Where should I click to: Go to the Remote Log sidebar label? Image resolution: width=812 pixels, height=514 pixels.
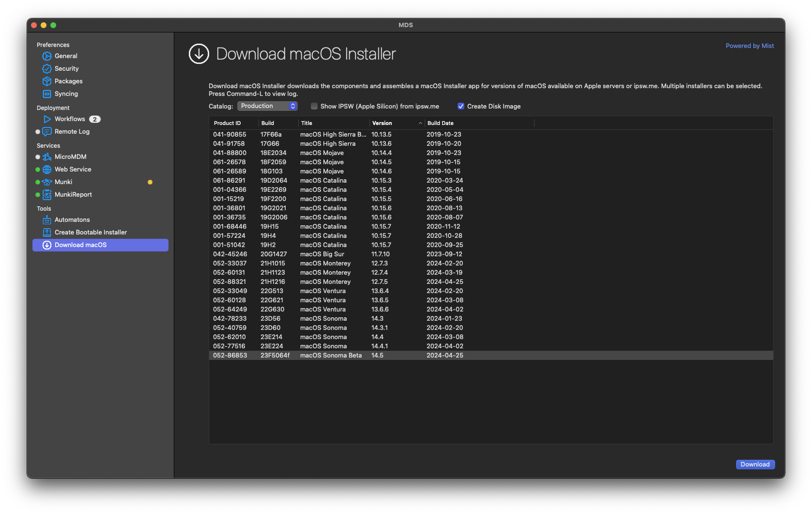pyautogui.click(x=72, y=132)
